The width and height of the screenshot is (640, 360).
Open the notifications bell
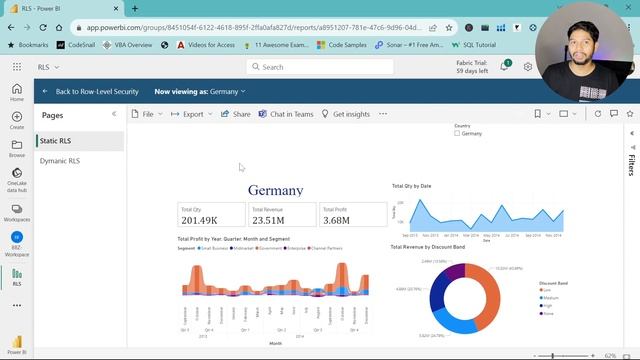tap(504, 67)
